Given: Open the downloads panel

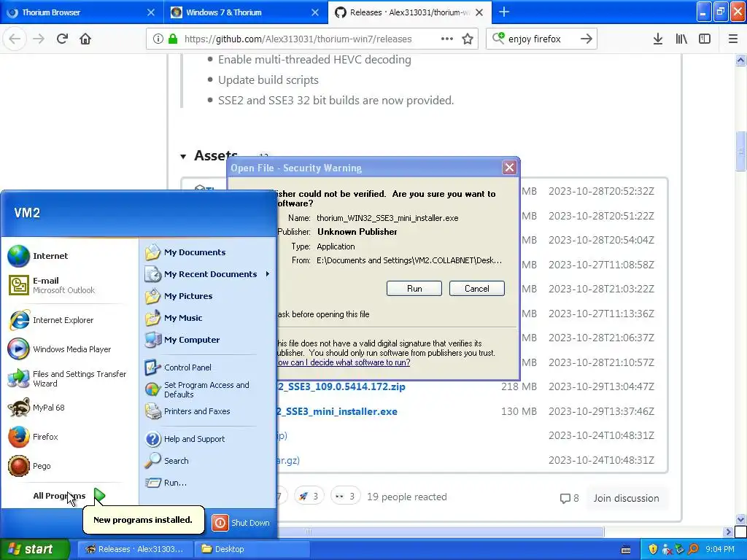Looking at the screenshot, I should [658, 39].
